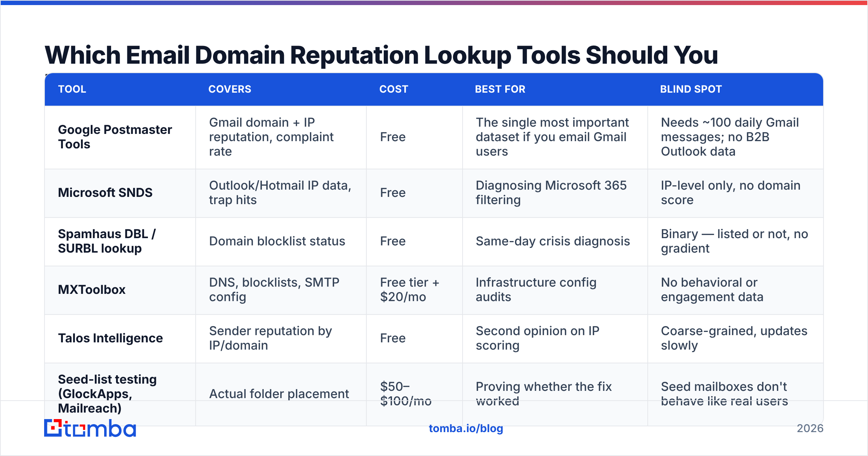Click 'Second opinion on IP scoring' cell

[555, 339]
